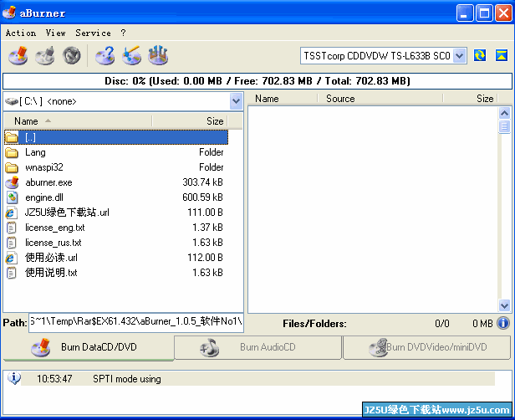Expand the C:\ drive path dropdown

pyautogui.click(x=235, y=101)
